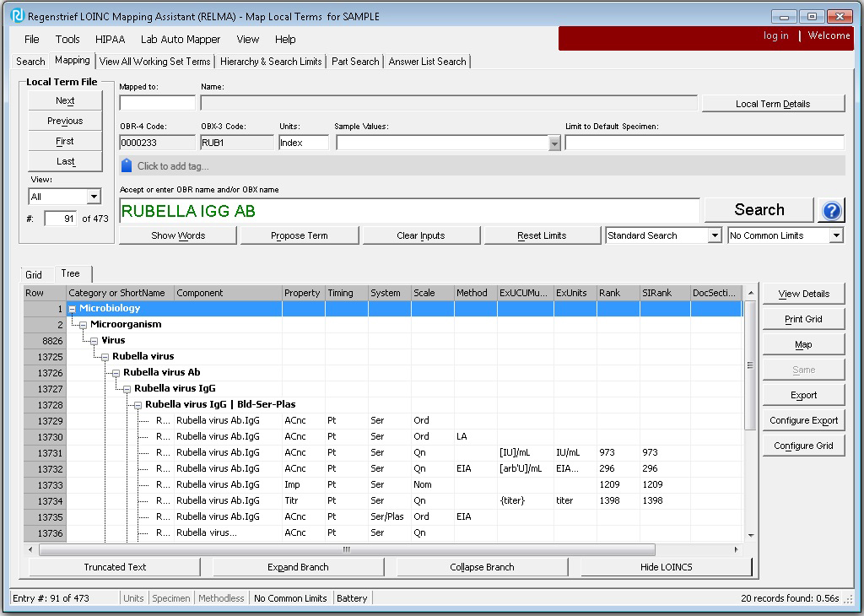Click the Configure Grid button

803,446
